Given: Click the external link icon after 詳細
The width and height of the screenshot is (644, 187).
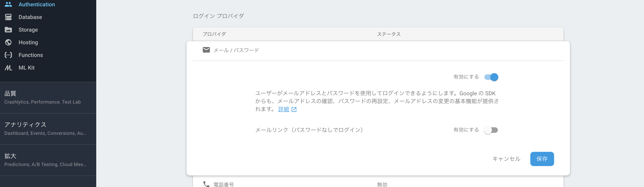Looking at the screenshot, I should pyautogui.click(x=294, y=109).
